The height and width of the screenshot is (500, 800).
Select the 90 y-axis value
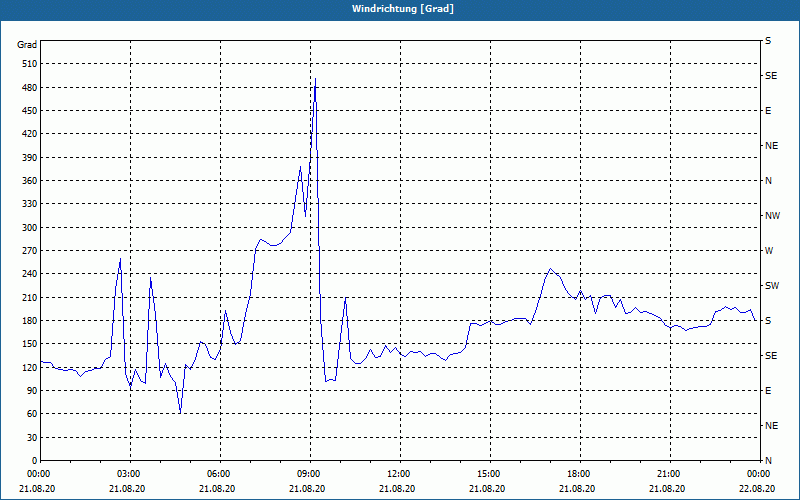click(x=32, y=391)
